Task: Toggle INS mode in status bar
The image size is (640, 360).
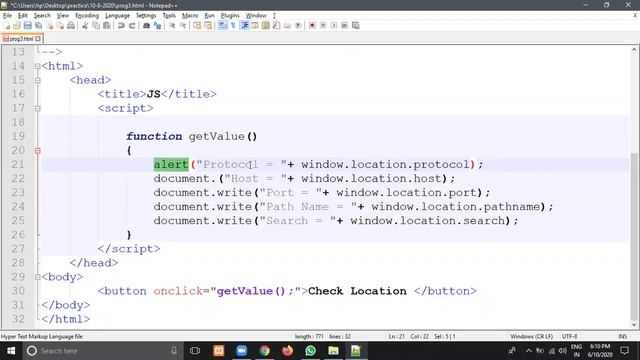Action: coord(622,336)
